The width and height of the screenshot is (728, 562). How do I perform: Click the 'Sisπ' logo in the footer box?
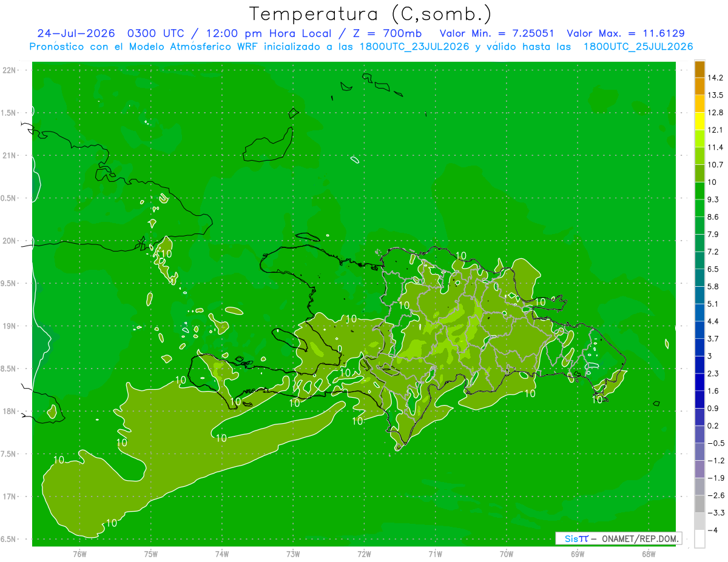576,538
